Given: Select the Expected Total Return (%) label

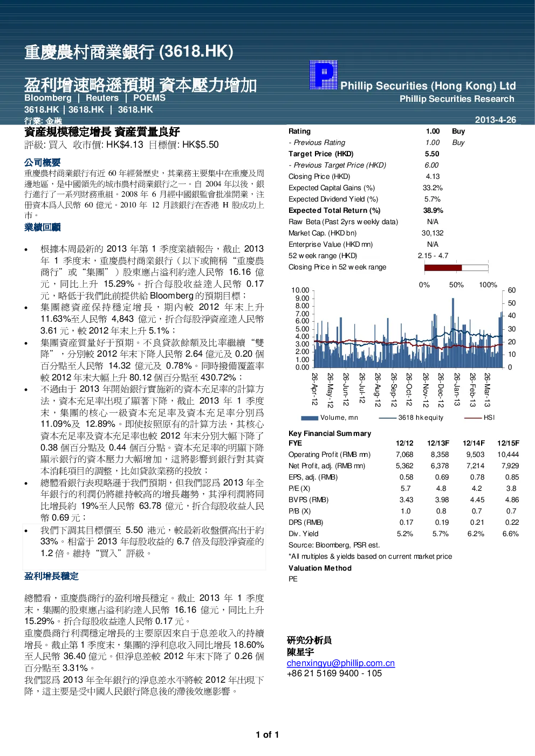Looking at the screenshot, I should (x=334, y=211).
